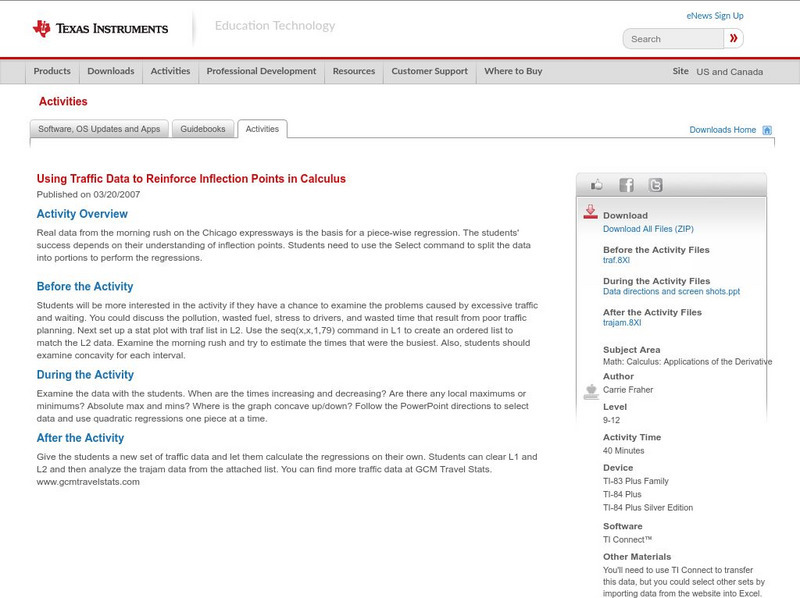Click the After the Activity heading

tap(80, 438)
